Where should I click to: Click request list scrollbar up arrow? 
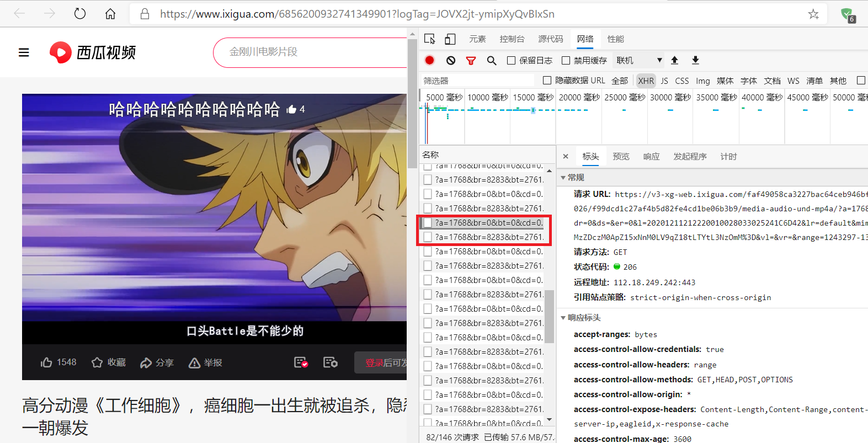(549, 171)
